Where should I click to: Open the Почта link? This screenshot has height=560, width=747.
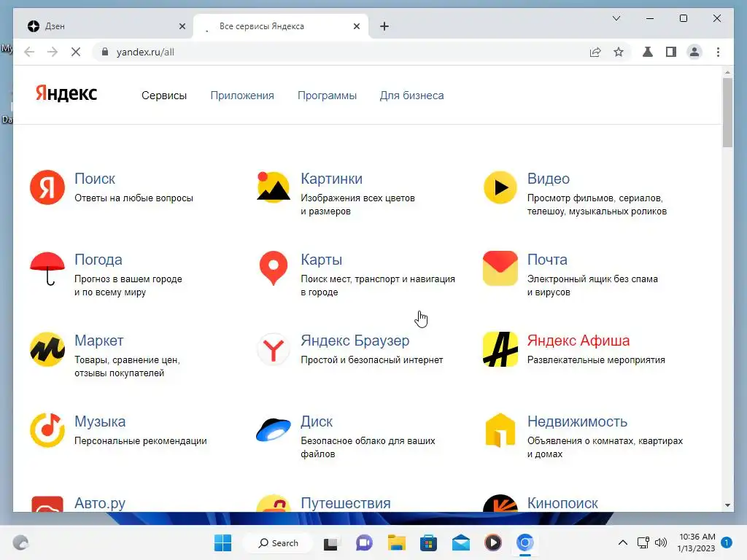(x=547, y=260)
